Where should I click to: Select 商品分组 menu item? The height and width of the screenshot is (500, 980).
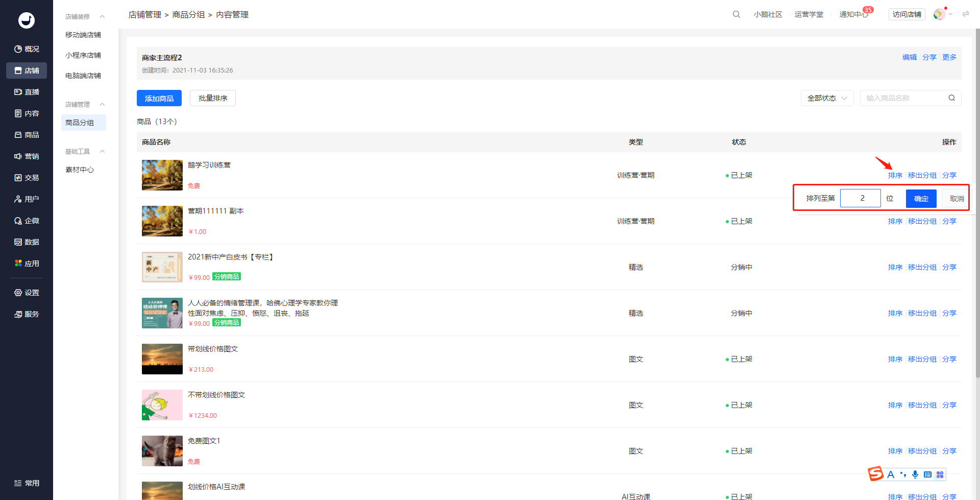tap(83, 123)
